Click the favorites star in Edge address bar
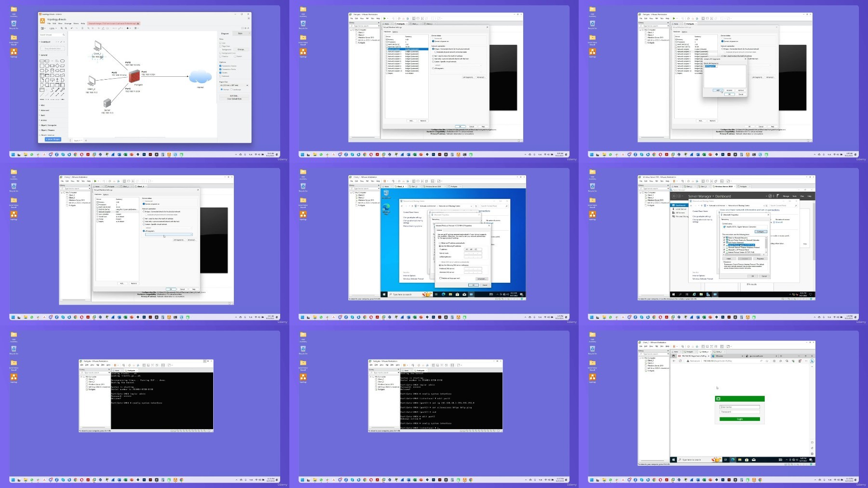 (767, 361)
